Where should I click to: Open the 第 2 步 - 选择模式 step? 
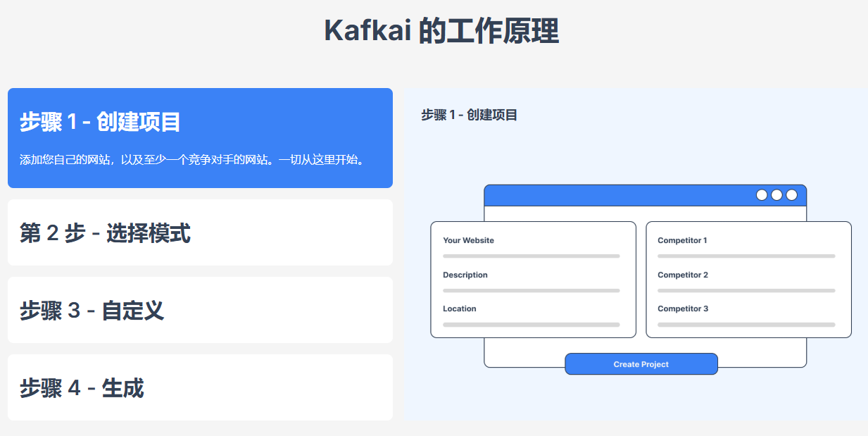200,232
